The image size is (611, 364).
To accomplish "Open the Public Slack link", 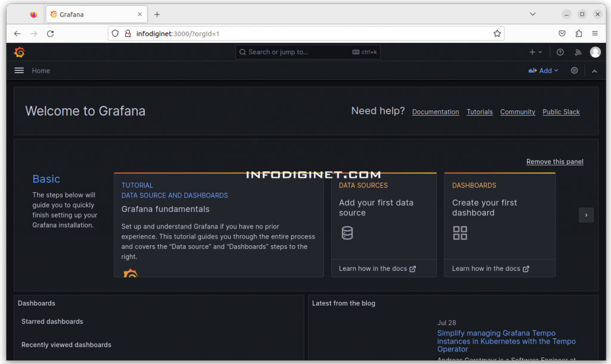I will 561,112.
